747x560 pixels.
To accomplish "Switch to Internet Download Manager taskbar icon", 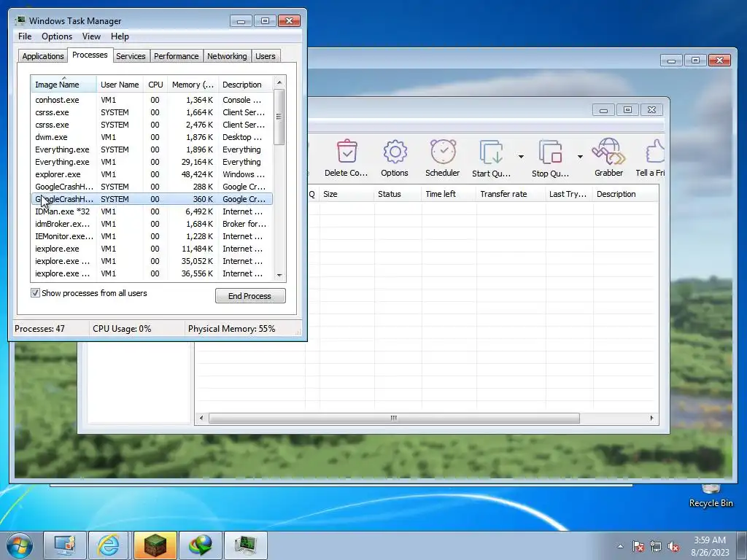I will (x=201, y=545).
